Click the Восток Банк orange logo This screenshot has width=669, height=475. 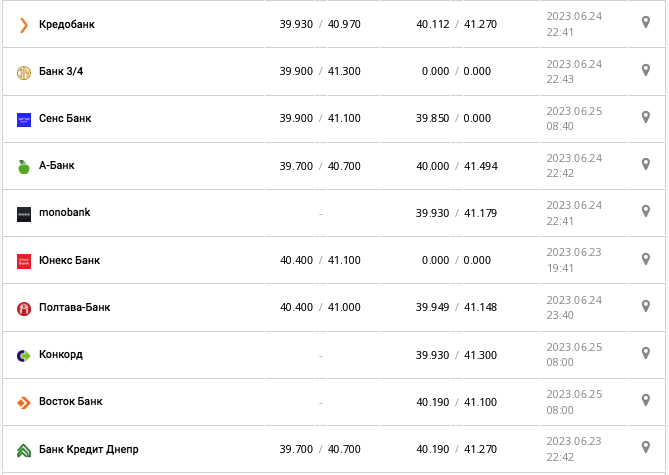tap(24, 402)
